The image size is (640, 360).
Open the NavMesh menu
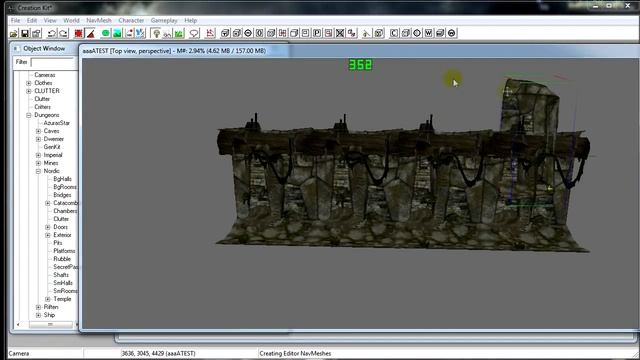[99, 20]
